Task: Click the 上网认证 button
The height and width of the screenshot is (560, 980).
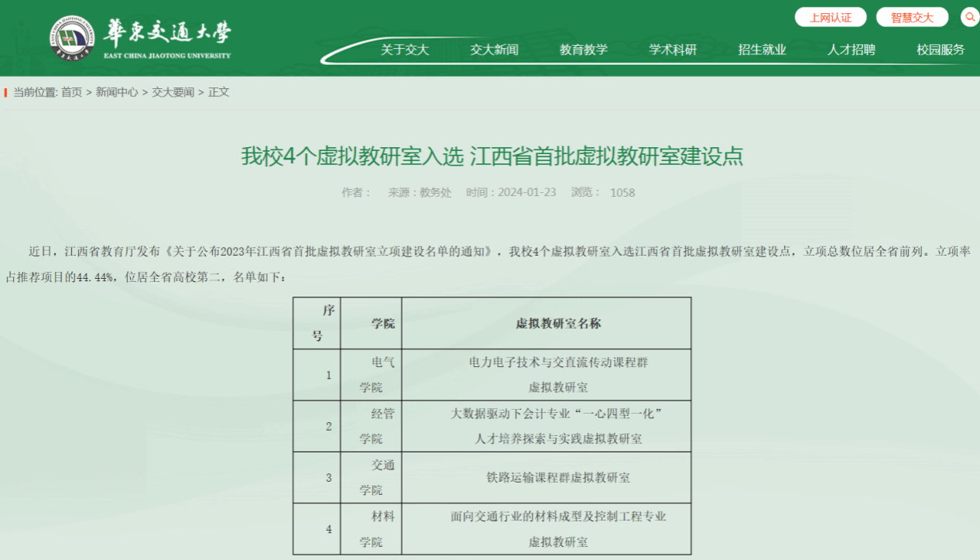Action: pyautogui.click(x=831, y=17)
